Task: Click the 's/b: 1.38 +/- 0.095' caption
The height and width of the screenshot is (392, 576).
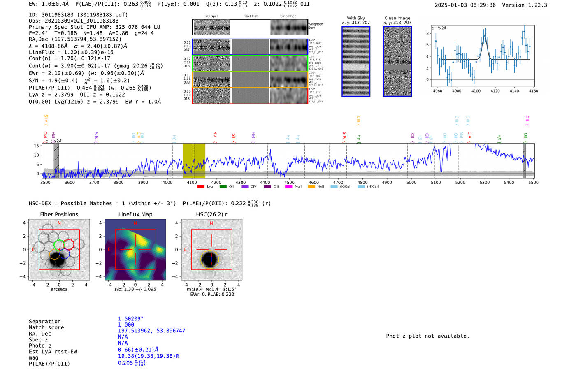Action: coord(135,289)
